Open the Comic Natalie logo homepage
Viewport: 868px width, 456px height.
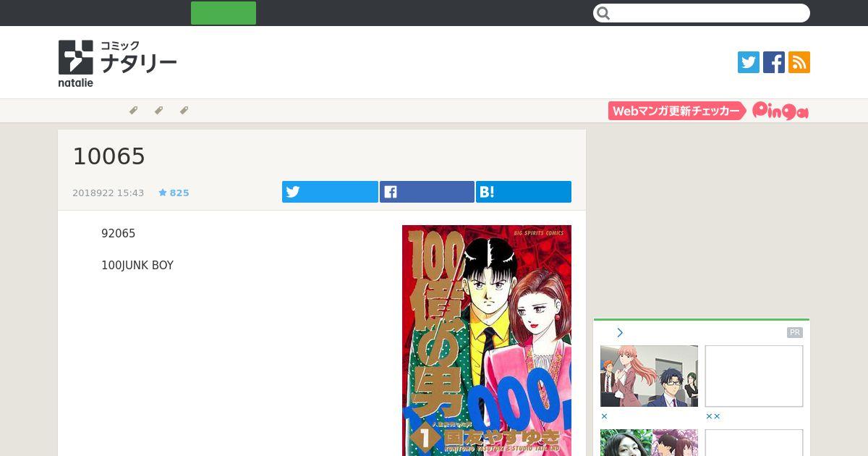coord(117,63)
